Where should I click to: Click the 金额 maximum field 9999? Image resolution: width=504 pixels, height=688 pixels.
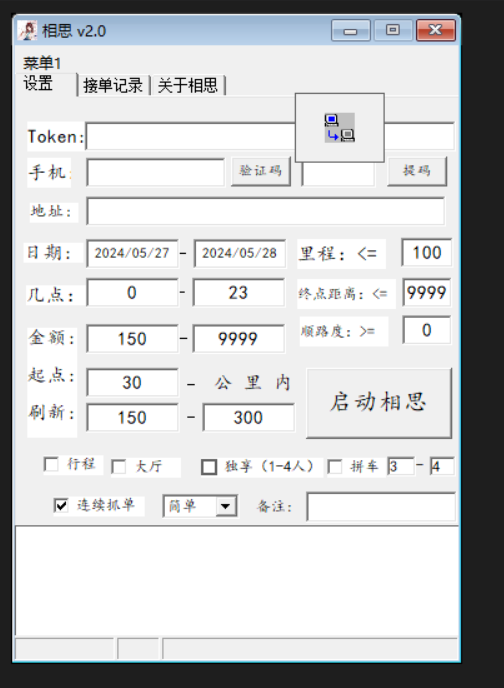click(x=239, y=339)
